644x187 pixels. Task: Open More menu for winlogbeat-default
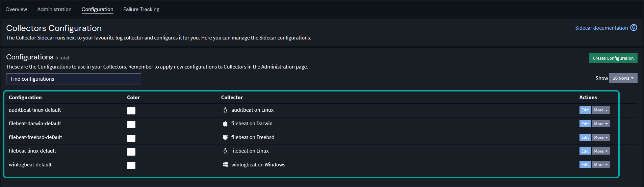[x=601, y=165]
